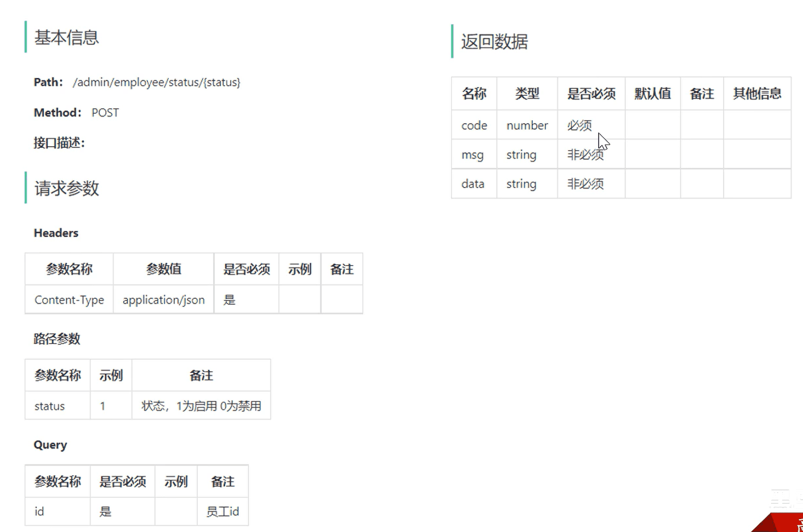Click the status parameter name cell
Screen dimensions: 803x532
(x=57, y=406)
